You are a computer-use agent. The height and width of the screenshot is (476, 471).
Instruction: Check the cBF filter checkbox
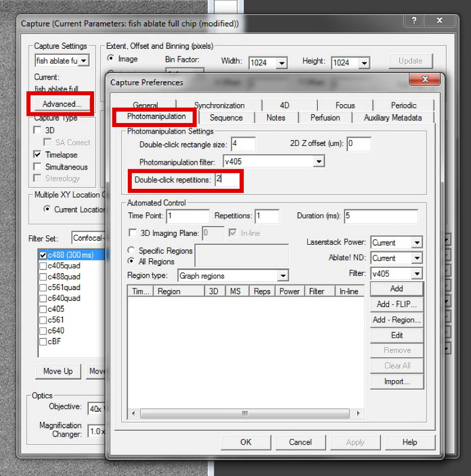pos(43,342)
